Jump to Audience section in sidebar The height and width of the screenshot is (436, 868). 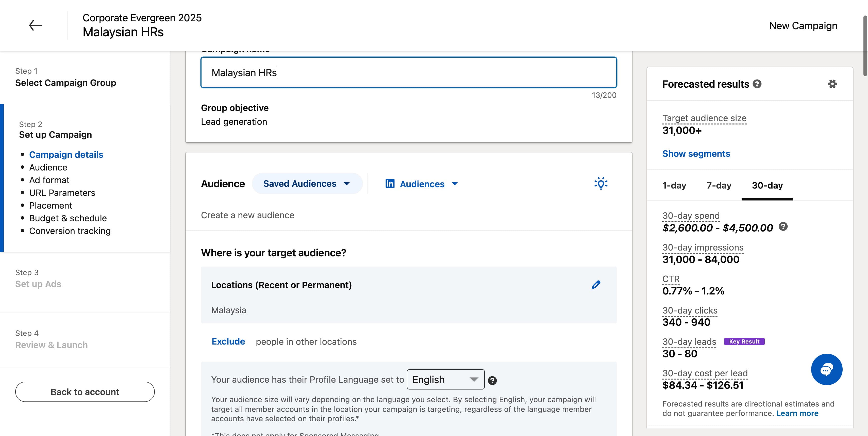tap(48, 167)
